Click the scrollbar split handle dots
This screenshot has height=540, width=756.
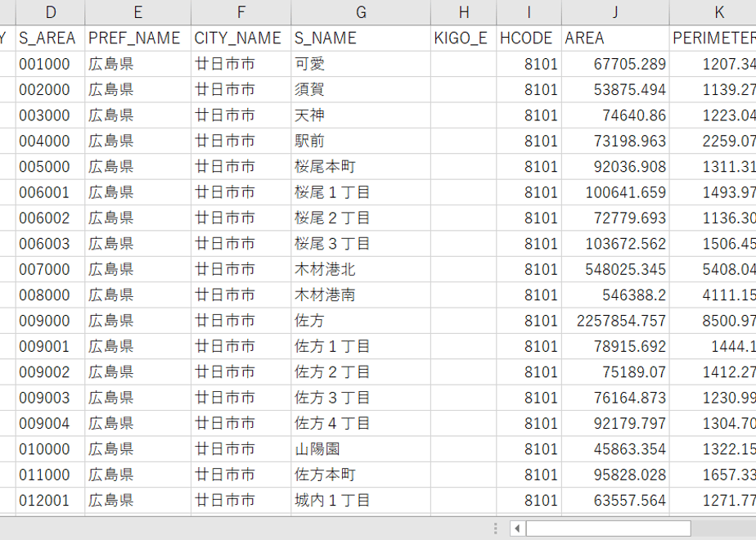pyautogui.click(x=496, y=529)
